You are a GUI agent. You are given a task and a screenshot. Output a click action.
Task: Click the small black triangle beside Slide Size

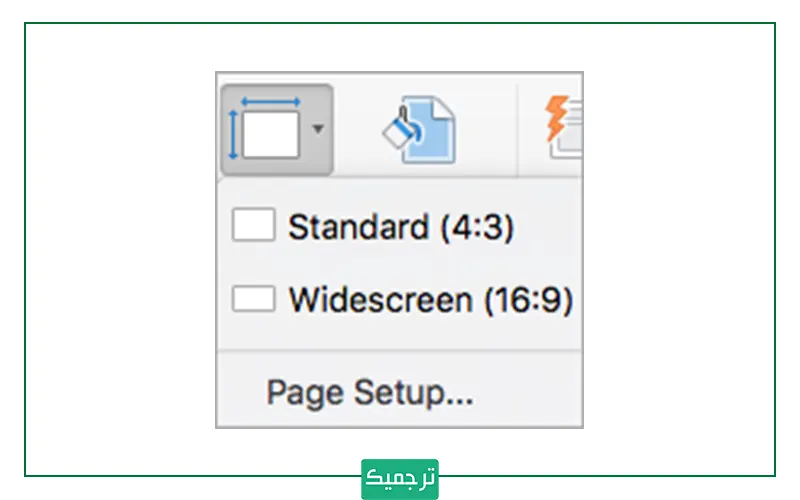point(318,130)
